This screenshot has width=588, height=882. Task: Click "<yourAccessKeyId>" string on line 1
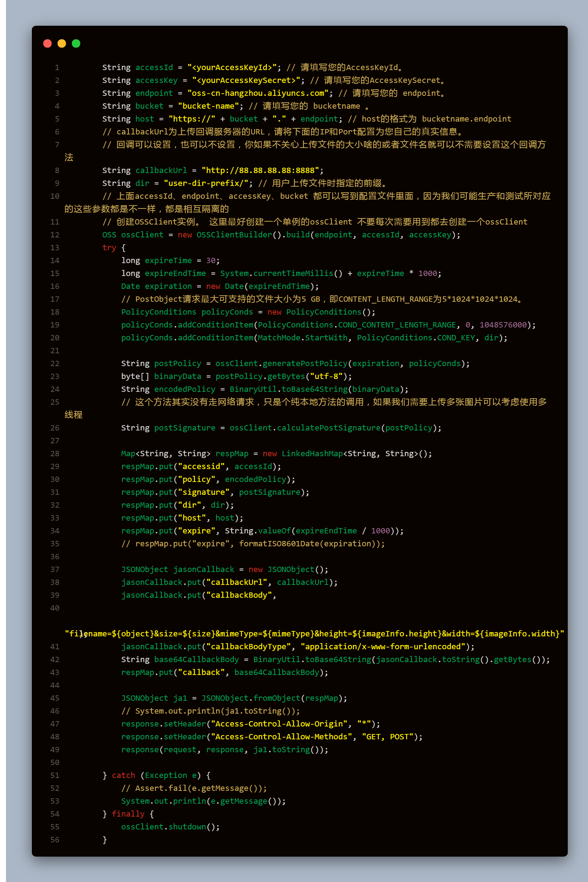point(232,68)
